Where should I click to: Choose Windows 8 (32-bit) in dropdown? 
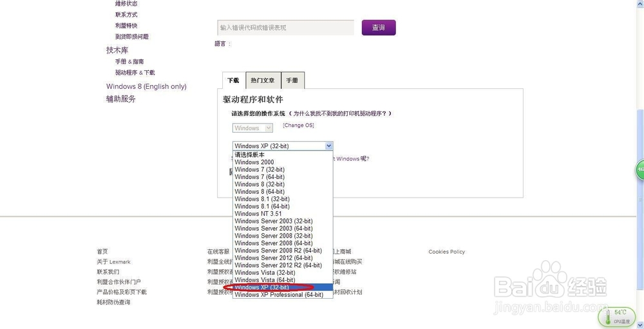point(283,184)
